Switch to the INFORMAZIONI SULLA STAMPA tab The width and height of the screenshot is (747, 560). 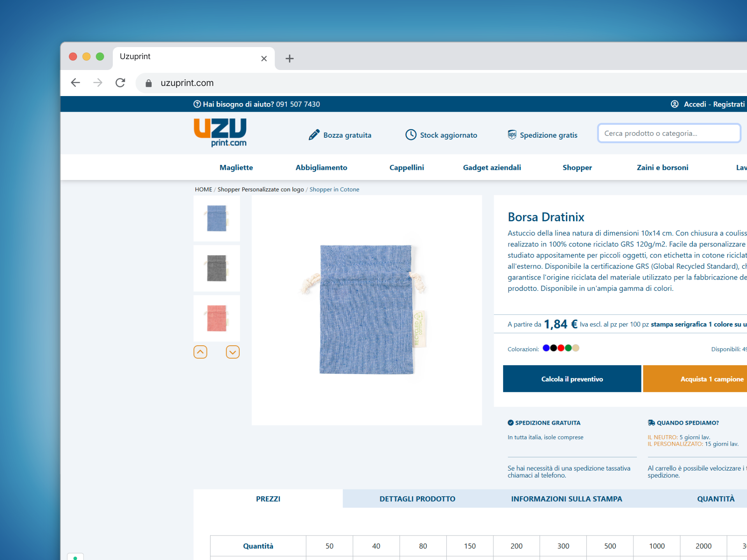tap(566, 499)
